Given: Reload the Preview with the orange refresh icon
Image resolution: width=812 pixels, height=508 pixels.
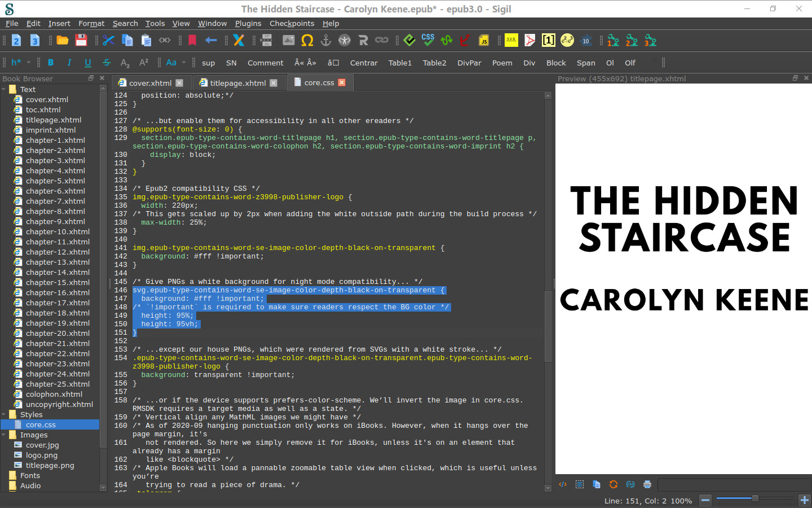Looking at the screenshot, I should tap(614, 484).
